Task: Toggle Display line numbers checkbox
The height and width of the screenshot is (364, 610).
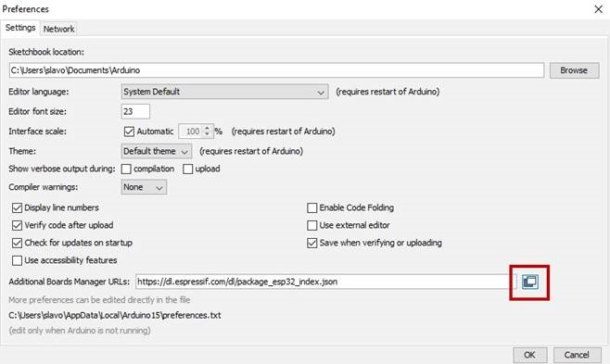Action: (x=17, y=207)
